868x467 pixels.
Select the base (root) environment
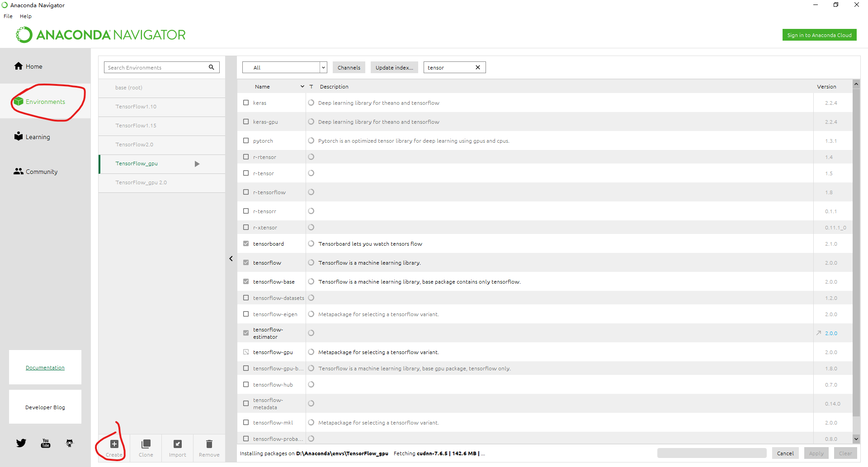pyautogui.click(x=162, y=88)
